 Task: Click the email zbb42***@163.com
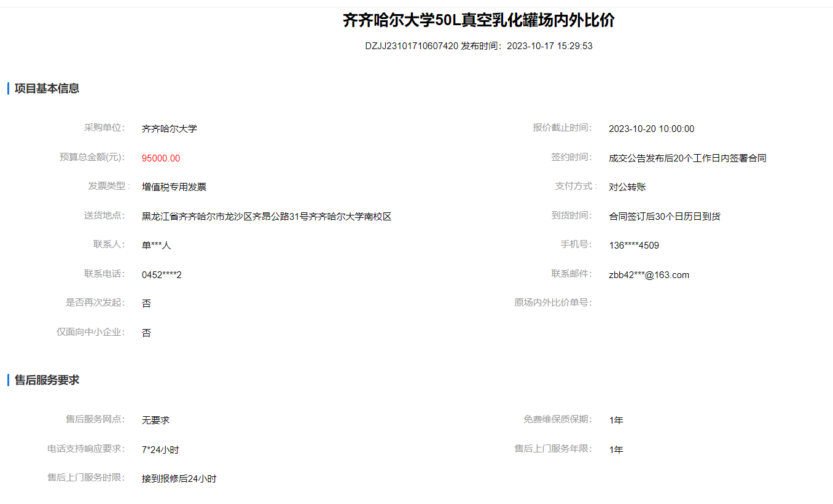click(649, 275)
